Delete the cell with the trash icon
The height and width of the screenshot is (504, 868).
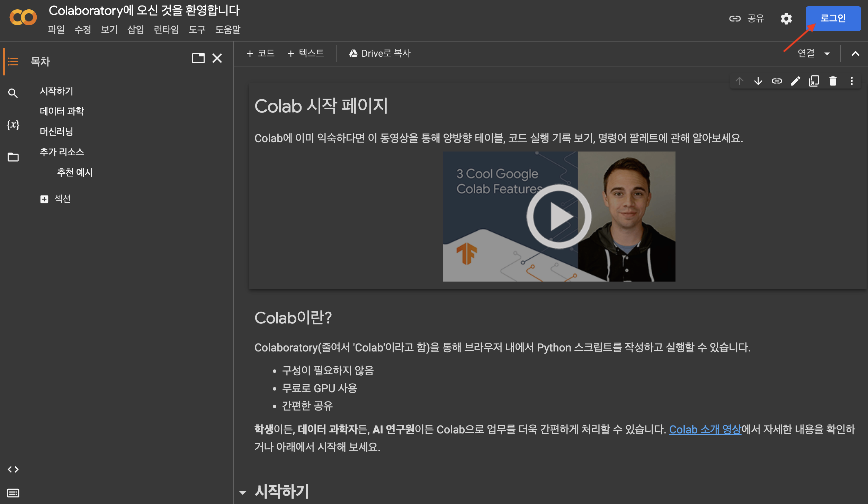coord(833,81)
